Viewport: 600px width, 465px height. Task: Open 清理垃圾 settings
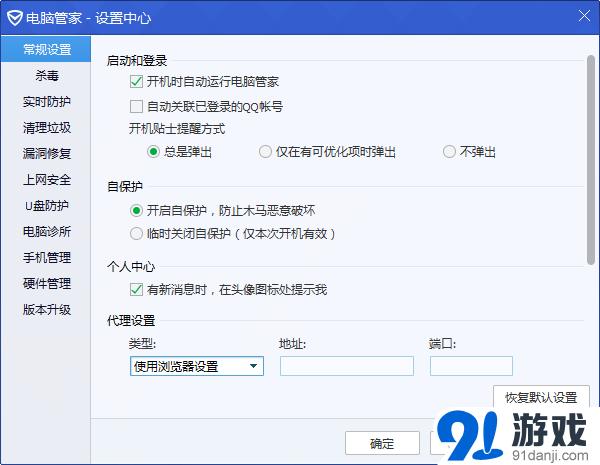tap(46, 127)
